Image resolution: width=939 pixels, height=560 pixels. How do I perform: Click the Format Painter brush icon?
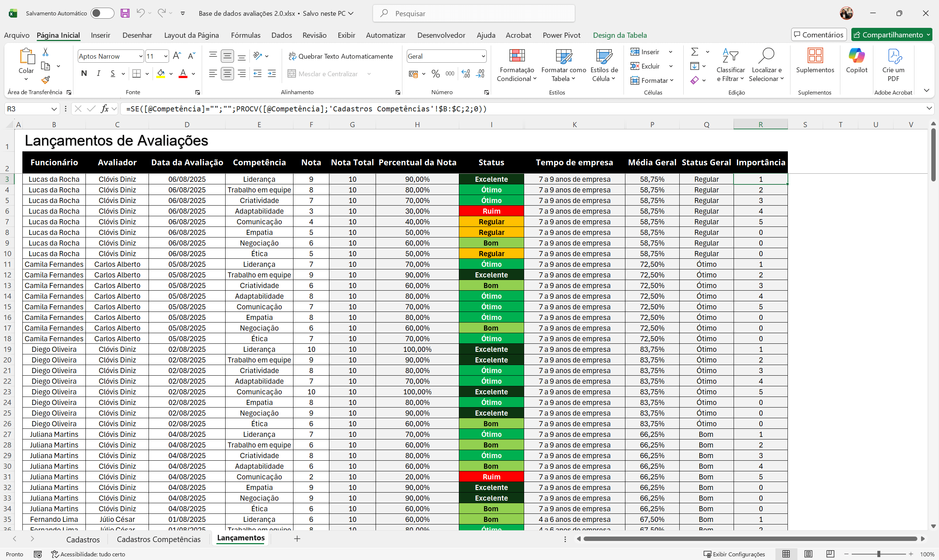coord(46,80)
